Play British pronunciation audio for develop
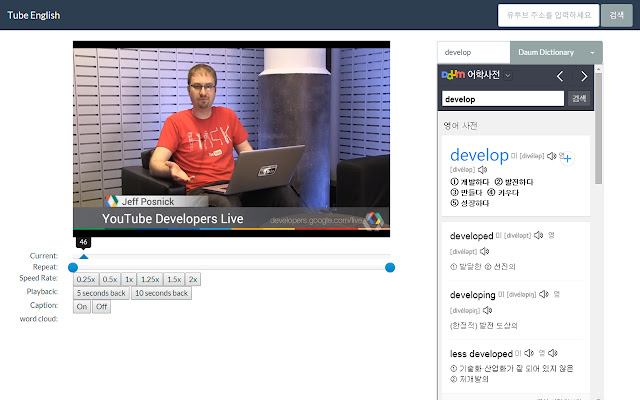The image size is (640, 400). point(482,169)
